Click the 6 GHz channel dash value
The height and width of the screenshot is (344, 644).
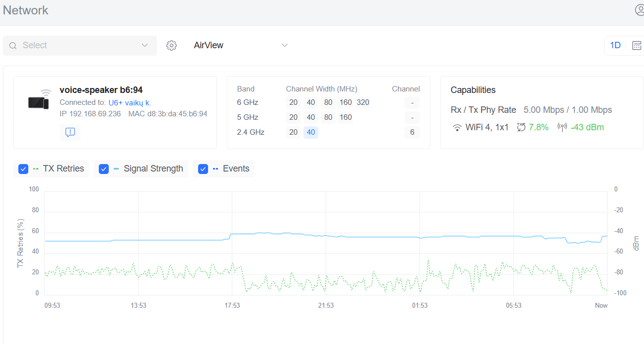coord(412,102)
